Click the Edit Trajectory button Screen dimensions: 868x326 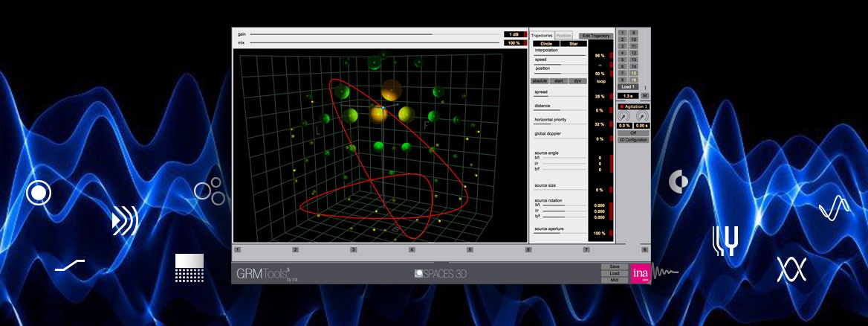click(596, 36)
